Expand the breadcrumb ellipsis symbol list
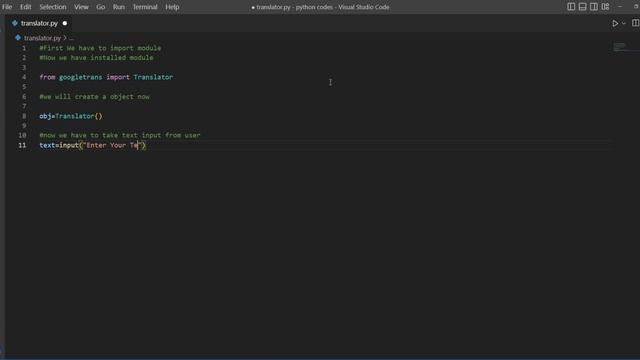The image size is (640, 360). [71, 38]
